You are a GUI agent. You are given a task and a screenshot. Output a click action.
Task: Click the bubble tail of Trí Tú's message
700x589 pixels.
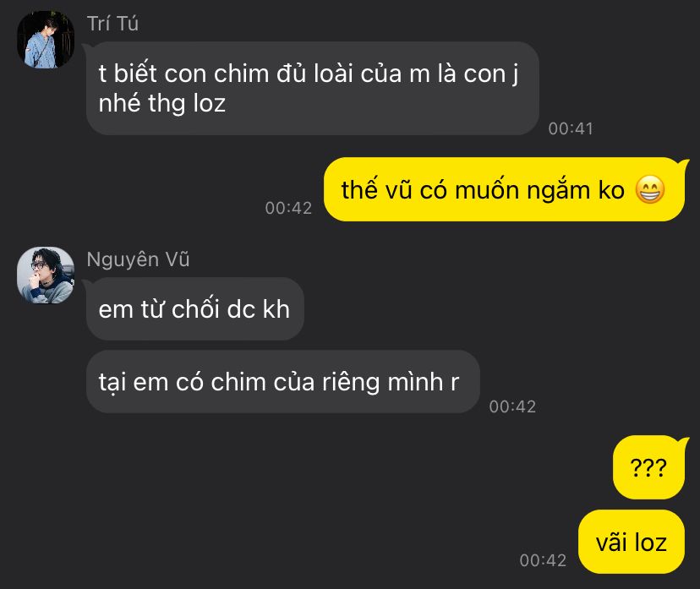[89, 46]
